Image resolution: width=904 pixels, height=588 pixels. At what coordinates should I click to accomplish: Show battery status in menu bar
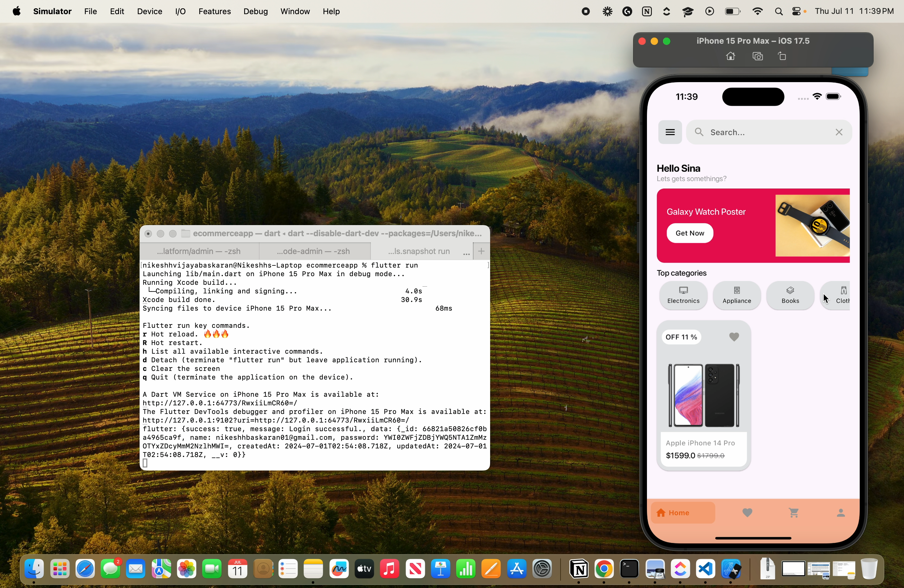click(x=732, y=11)
